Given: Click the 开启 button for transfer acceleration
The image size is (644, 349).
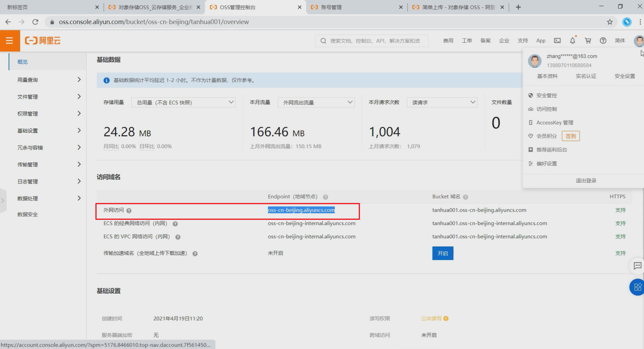Looking at the screenshot, I should [443, 253].
